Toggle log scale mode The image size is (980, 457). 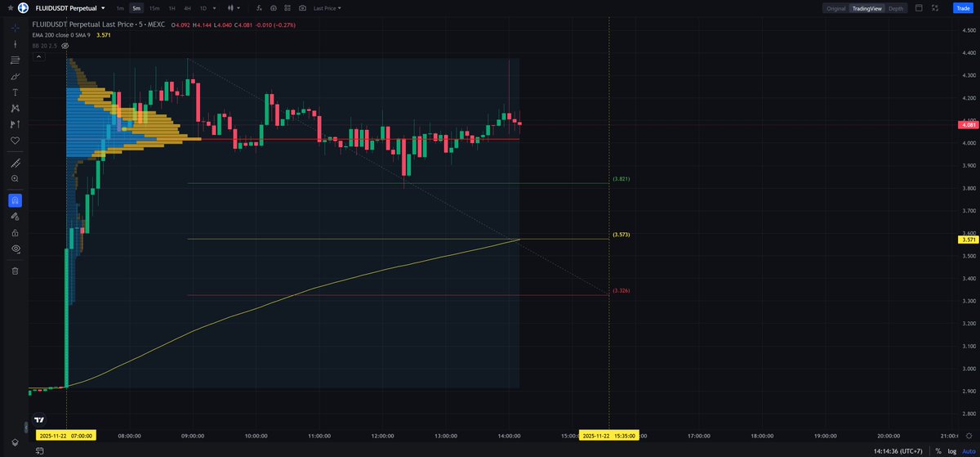(951, 450)
